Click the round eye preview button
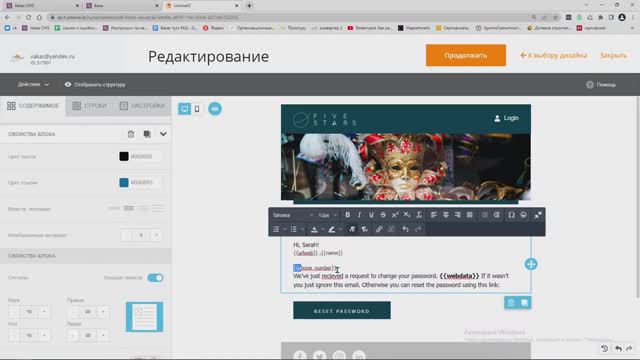Screen dimensions: 640x360 coord(215,109)
